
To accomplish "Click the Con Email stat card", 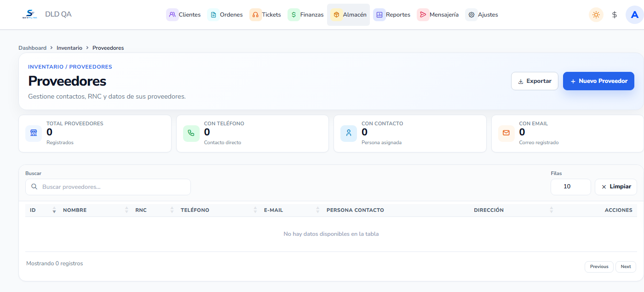I will (x=568, y=134).
